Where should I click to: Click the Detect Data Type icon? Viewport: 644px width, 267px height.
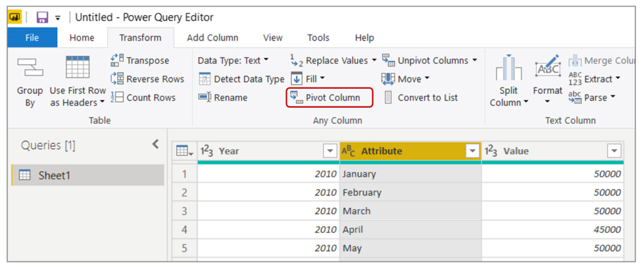pos(204,79)
